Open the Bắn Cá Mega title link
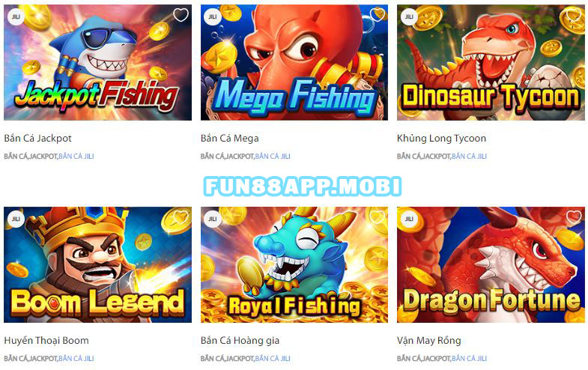This screenshot has width=588, height=370. click(x=229, y=139)
